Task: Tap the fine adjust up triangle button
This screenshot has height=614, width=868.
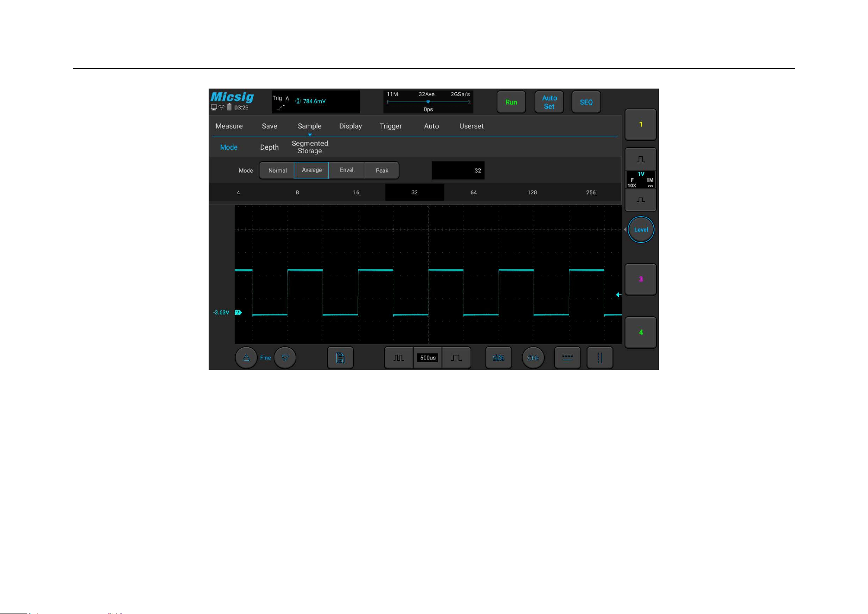Action: (246, 358)
